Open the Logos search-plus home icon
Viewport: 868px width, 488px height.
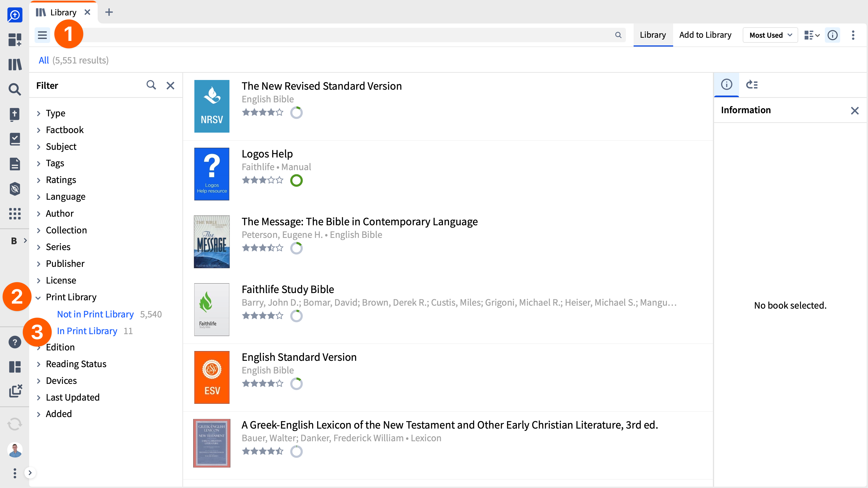[15, 15]
